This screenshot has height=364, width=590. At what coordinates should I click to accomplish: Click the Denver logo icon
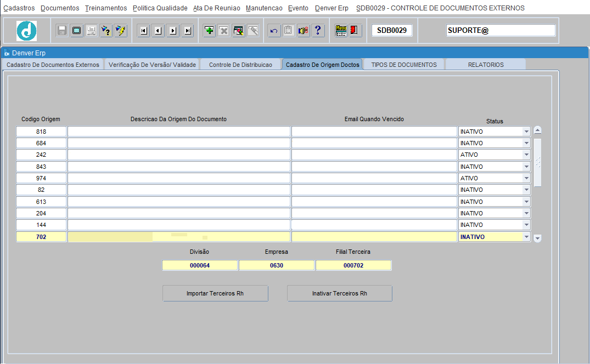[26, 31]
